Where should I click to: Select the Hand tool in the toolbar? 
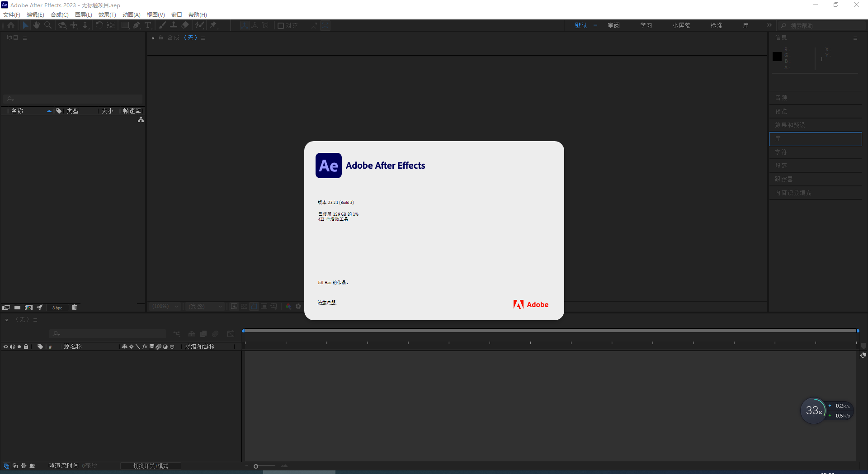point(37,25)
